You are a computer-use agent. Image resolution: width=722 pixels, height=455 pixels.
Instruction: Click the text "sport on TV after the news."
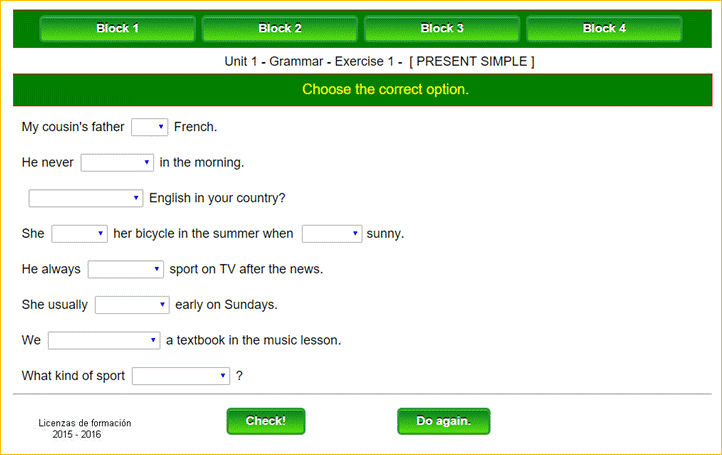click(x=246, y=269)
